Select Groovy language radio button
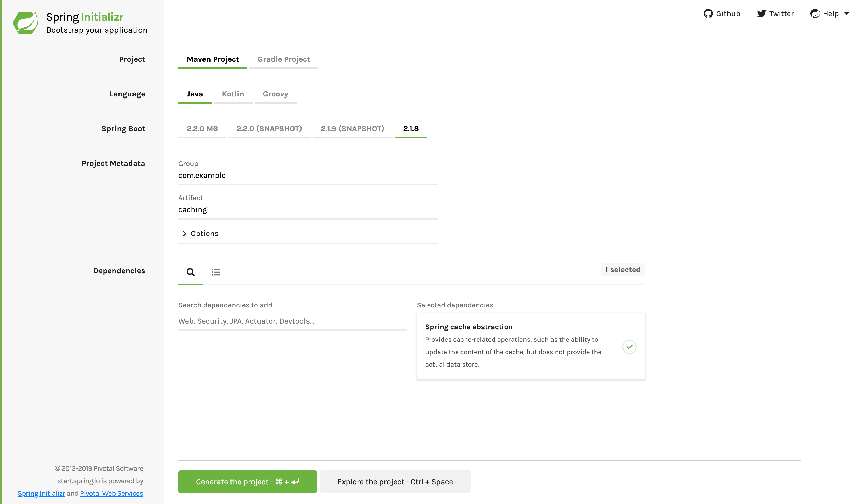 pos(275,94)
